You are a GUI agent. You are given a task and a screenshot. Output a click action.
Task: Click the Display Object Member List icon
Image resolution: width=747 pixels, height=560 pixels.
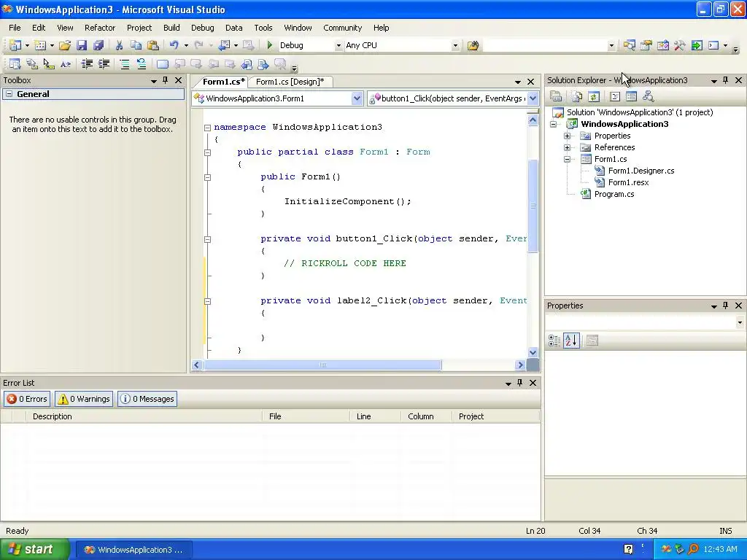(15, 64)
